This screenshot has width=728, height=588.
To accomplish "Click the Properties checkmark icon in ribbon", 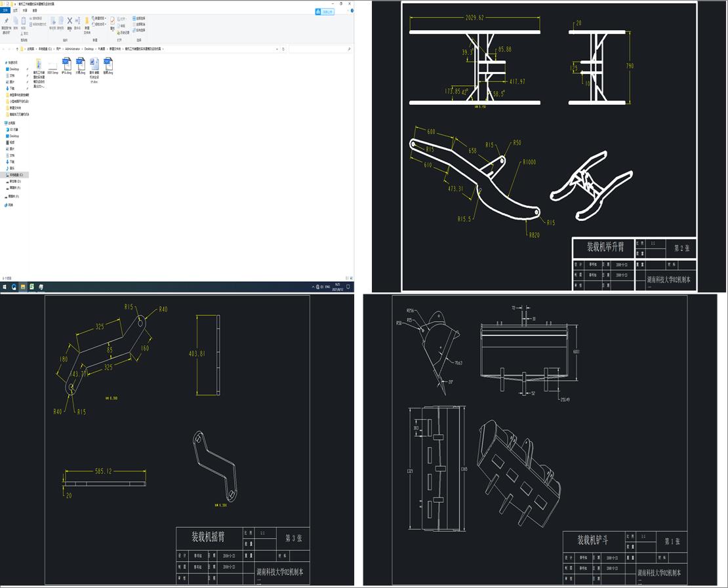I will (112, 21).
